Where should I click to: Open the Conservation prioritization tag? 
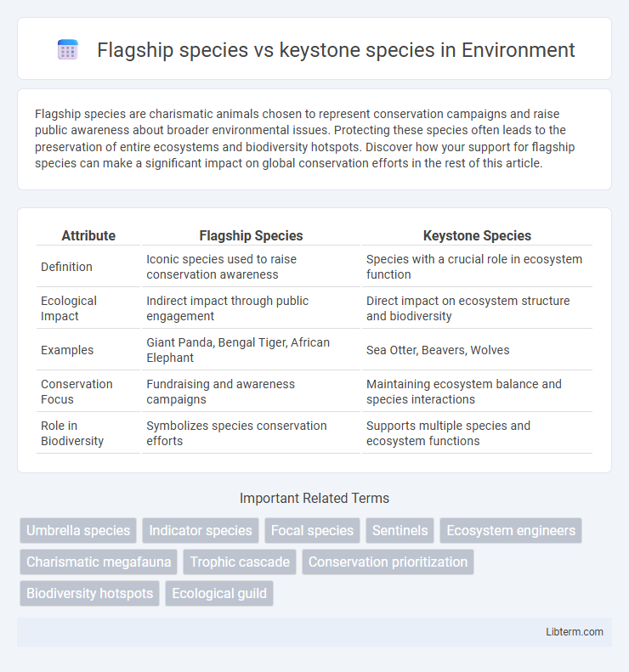388,562
